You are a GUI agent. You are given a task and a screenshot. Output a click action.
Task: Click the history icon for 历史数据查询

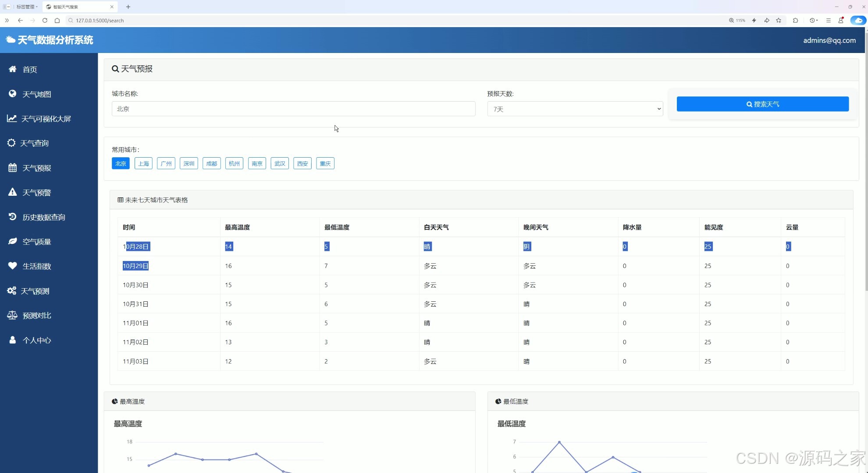click(x=12, y=217)
